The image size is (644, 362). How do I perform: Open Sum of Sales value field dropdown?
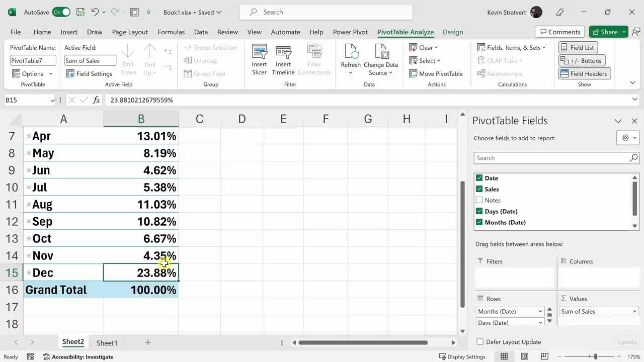pyautogui.click(x=634, y=311)
